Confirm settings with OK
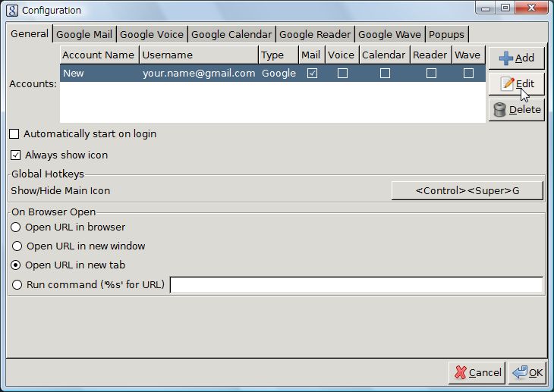The width and height of the screenshot is (554, 392). [x=527, y=372]
